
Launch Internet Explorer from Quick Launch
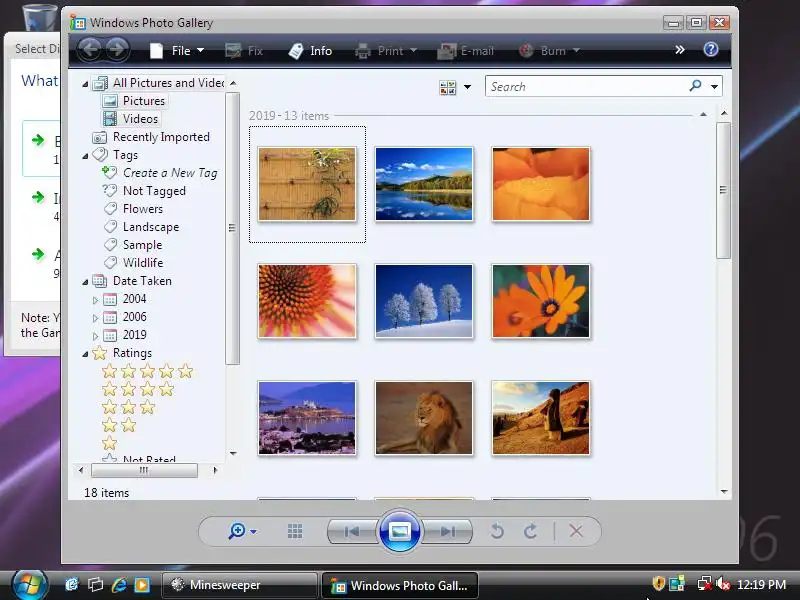click(119, 584)
